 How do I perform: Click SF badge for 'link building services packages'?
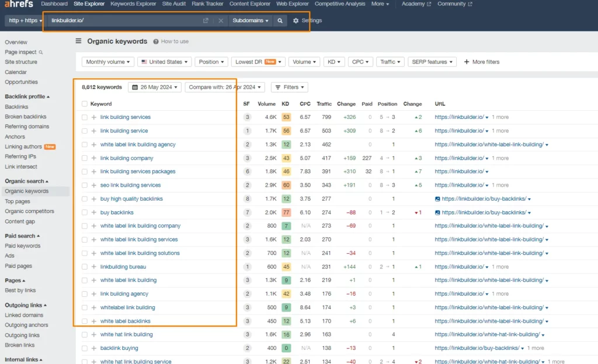click(x=247, y=171)
